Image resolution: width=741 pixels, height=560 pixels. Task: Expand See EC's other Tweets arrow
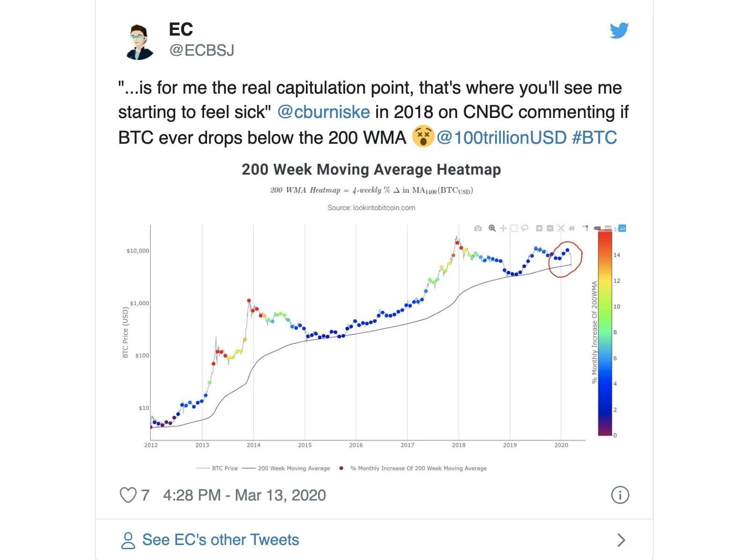click(621, 540)
